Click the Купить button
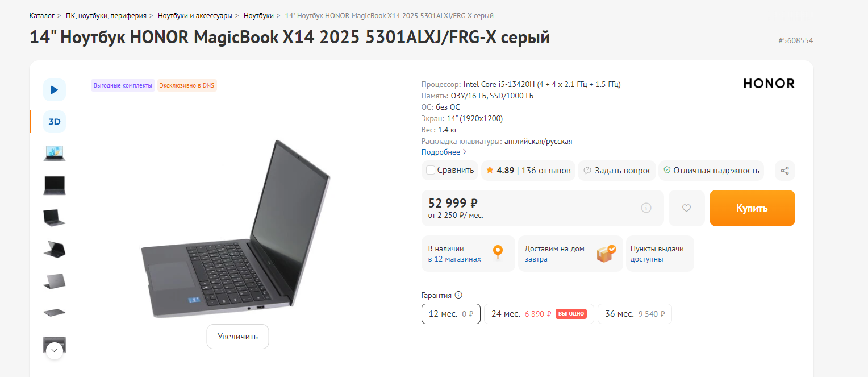This screenshot has width=868, height=377. 752,208
